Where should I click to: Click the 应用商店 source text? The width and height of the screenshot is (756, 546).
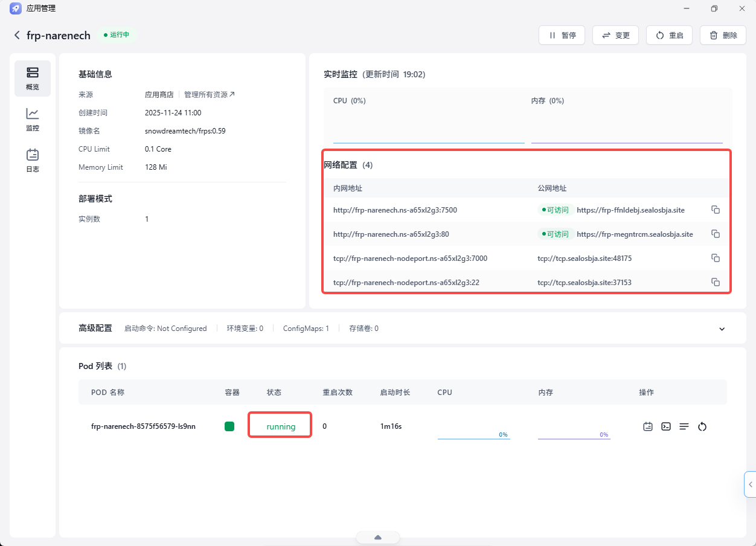[x=159, y=95]
